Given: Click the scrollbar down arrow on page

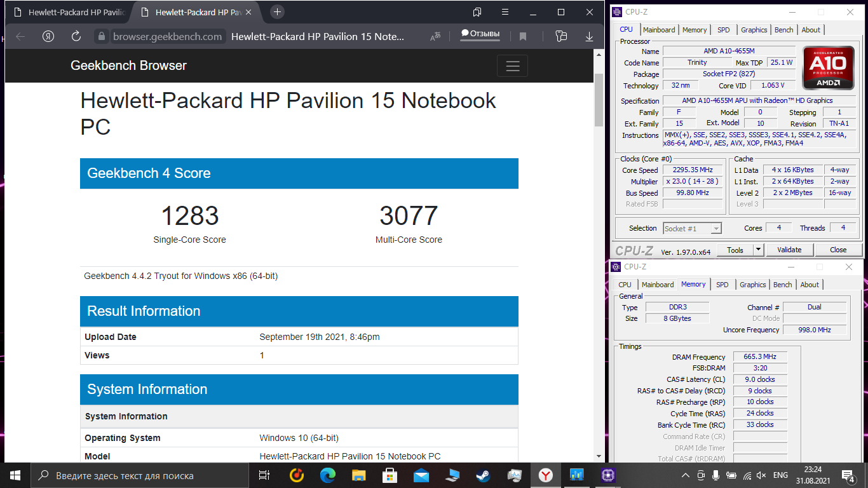Looking at the screenshot, I should tap(599, 456).
